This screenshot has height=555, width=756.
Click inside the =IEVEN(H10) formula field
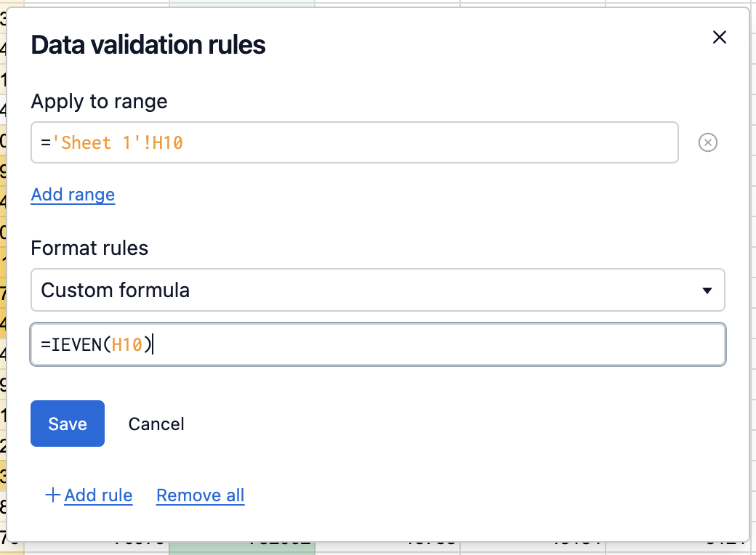tap(436, 344)
